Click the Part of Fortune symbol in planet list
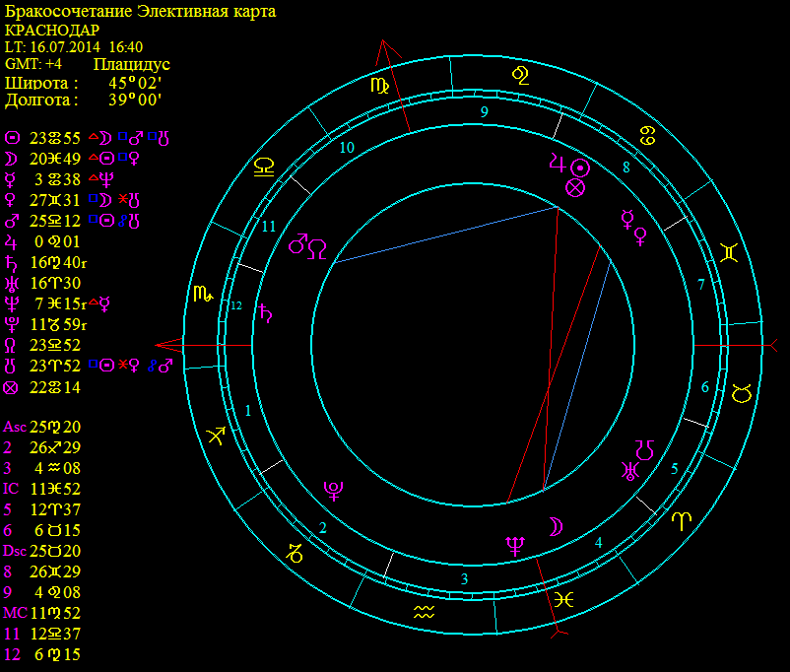790x672 pixels. [11, 387]
